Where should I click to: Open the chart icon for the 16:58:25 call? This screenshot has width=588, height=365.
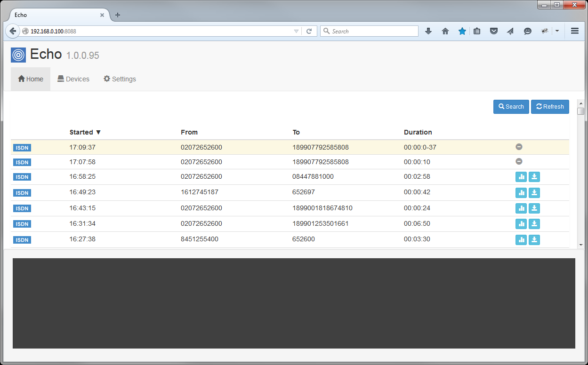[521, 177]
